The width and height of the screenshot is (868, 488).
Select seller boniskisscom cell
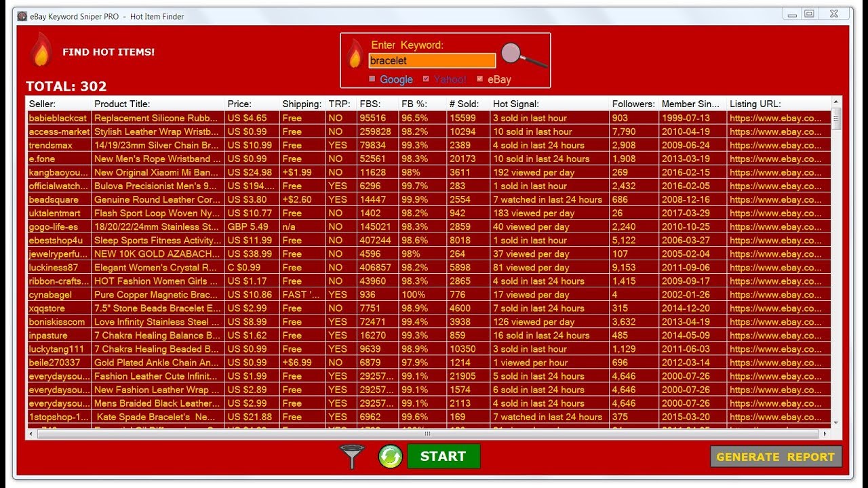point(59,321)
